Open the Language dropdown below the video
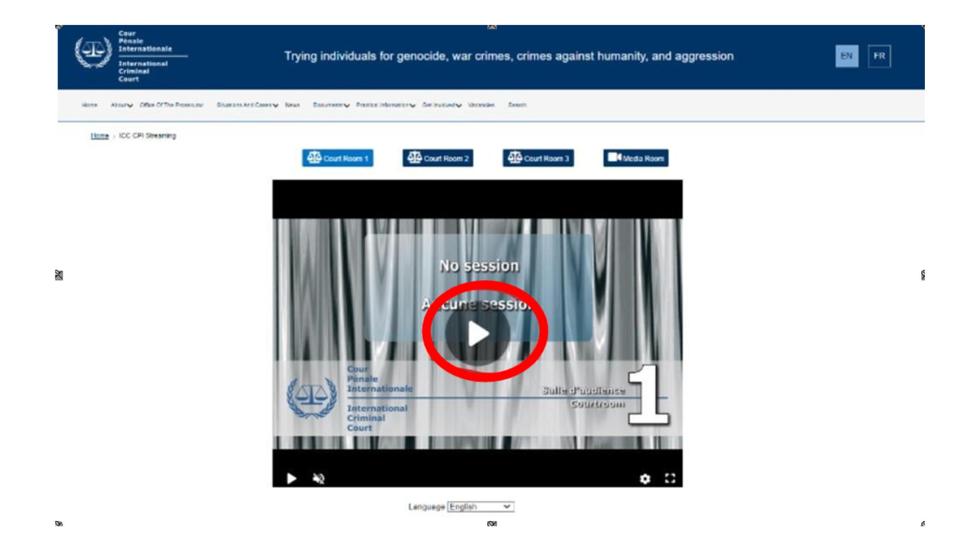The height and width of the screenshot is (551, 980). tap(480, 507)
